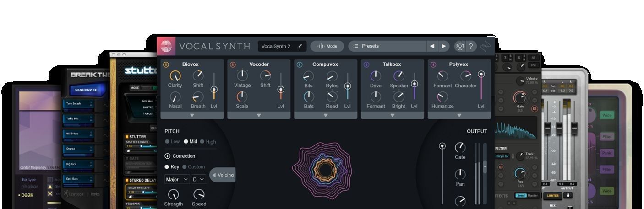644x209 pixels.
Task: Open help with the question mark icon
Action: 471,46
